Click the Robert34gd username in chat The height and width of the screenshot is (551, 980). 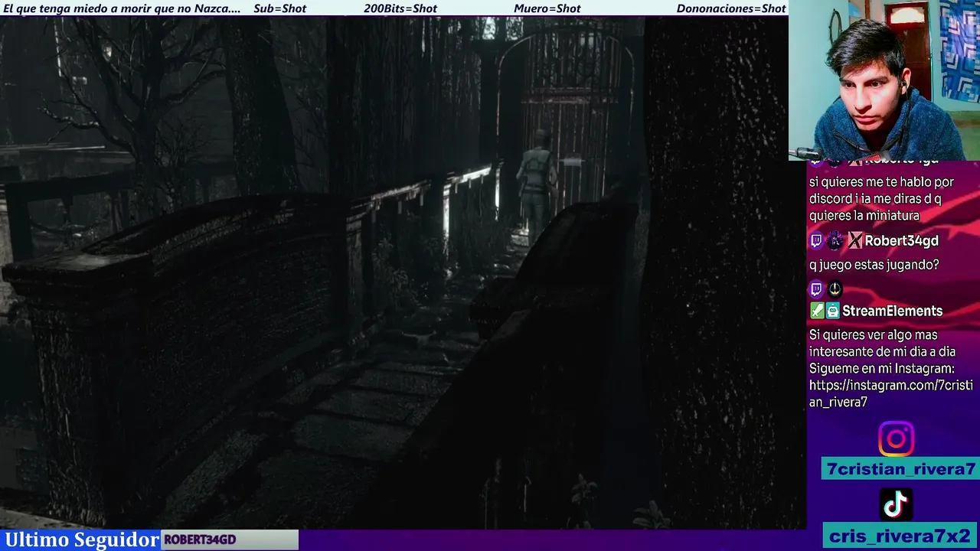(x=901, y=241)
